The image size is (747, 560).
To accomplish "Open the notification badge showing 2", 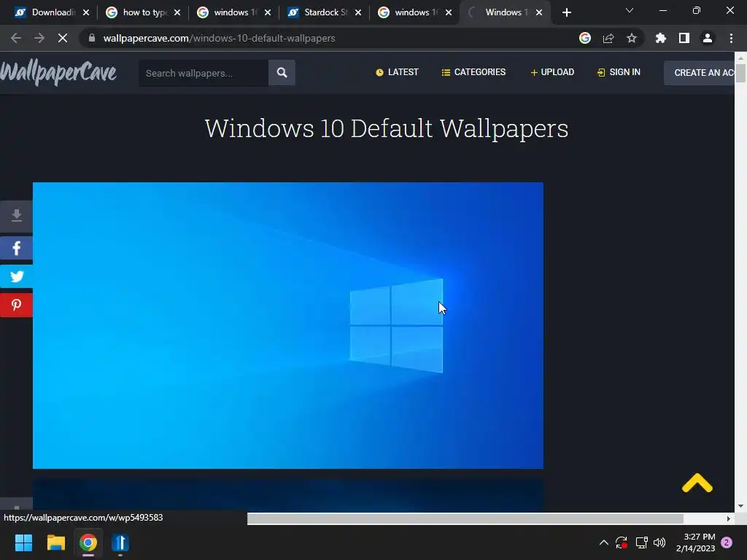I will point(727,542).
